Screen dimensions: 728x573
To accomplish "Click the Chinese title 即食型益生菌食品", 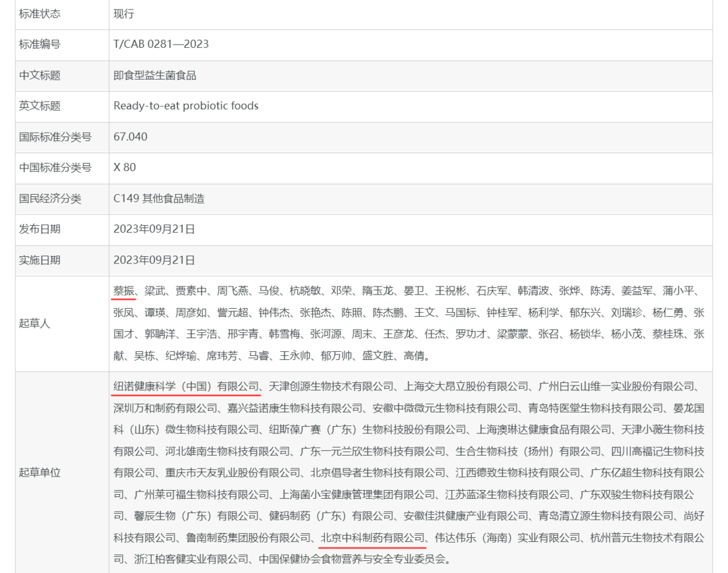I will click(155, 76).
